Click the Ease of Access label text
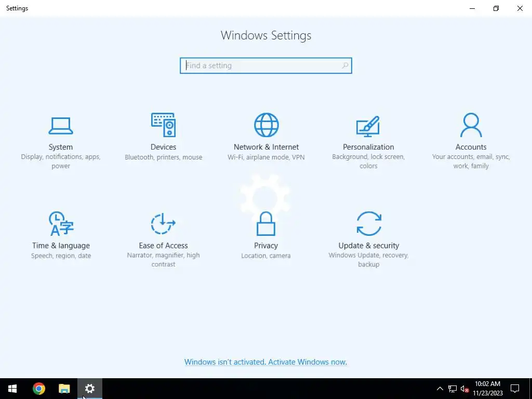 pos(163,245)
